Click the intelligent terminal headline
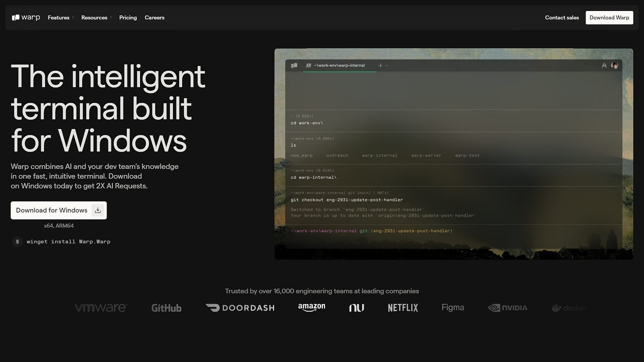 point(108,108)
